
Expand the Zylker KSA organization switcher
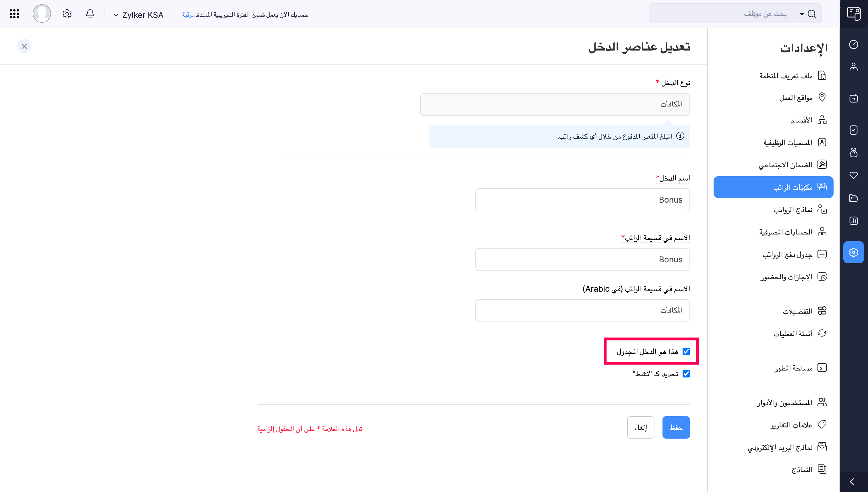(139, 15)
